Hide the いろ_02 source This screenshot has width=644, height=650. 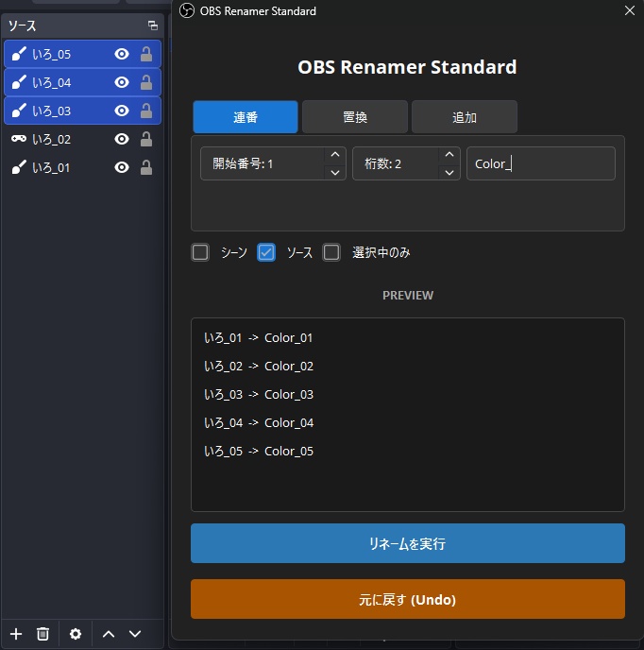point(122,139)
